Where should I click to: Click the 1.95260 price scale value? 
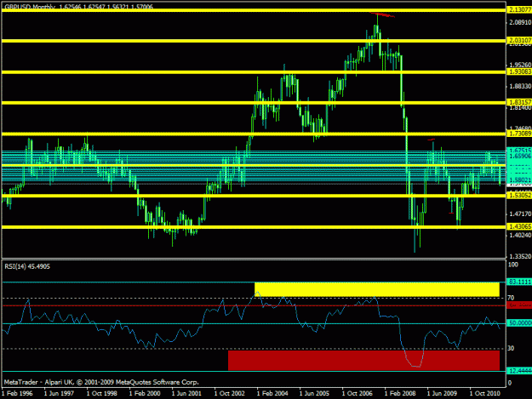point(520,65)
